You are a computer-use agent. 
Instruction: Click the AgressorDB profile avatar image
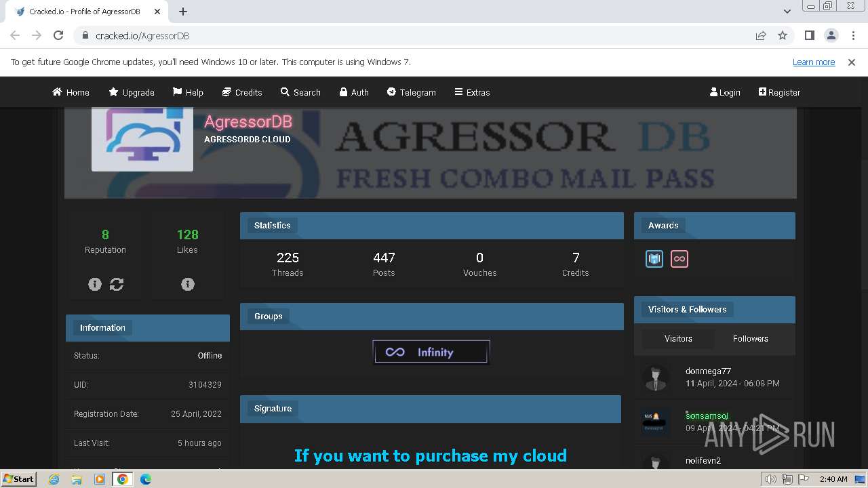pos(142,139)
